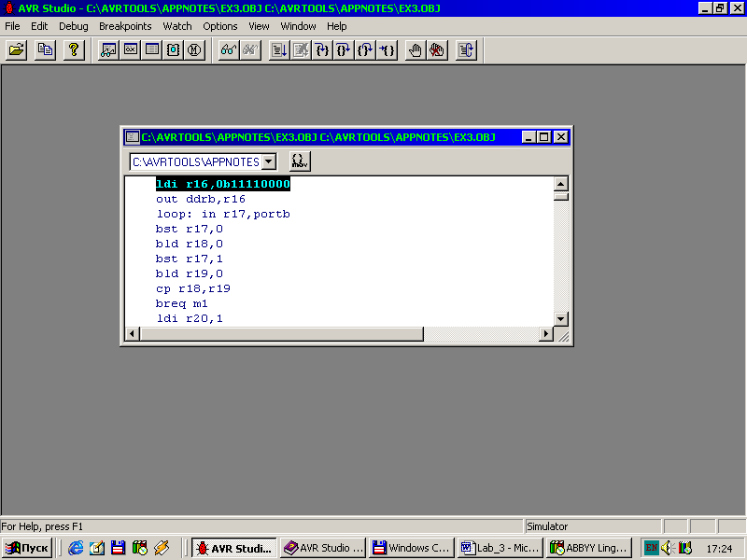This screenshot has height=560, width=747.
Task: Click the search icon beside the file dropdown
Action: pyautogui.click(x=300, y=161)
